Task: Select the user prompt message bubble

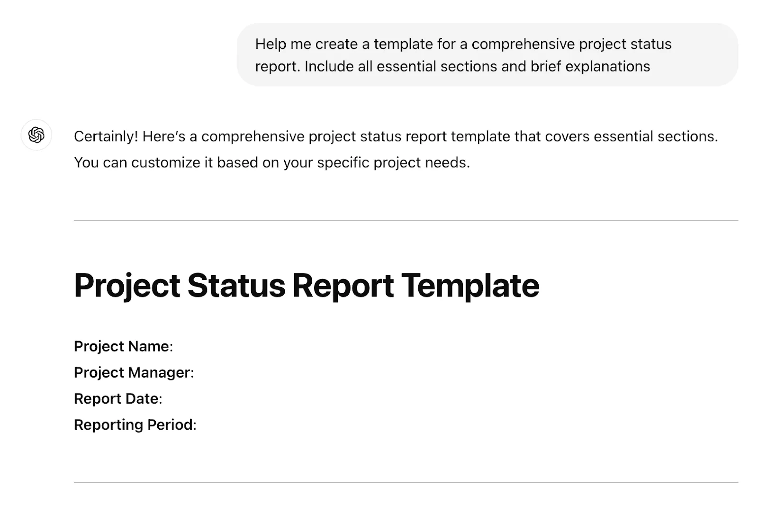Action: [x=487, y=54]
